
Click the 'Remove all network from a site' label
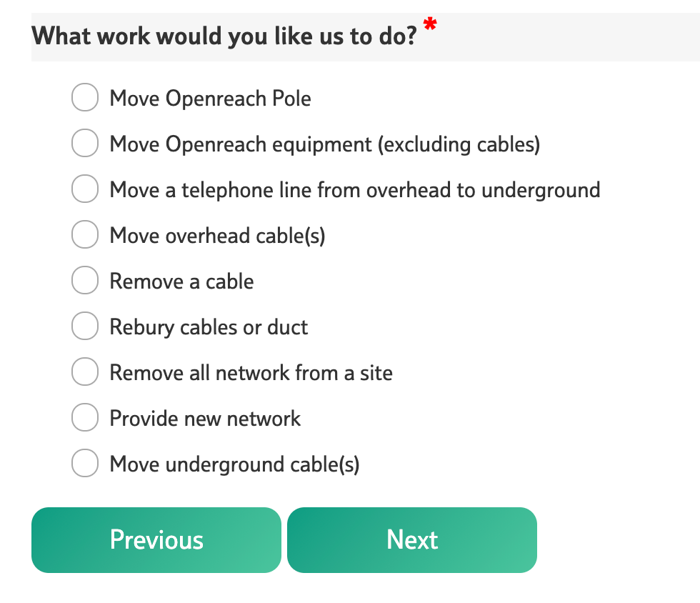tap(251, 373)
